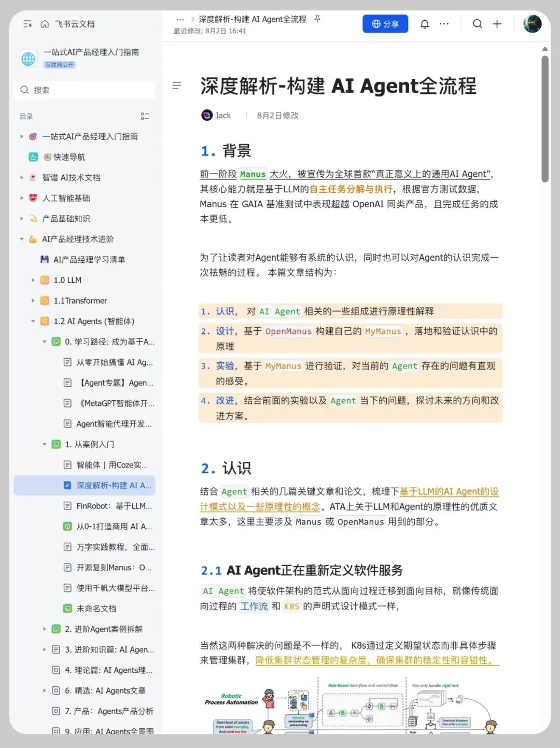Expand the 产品基础知识 node

click(22, 218)
